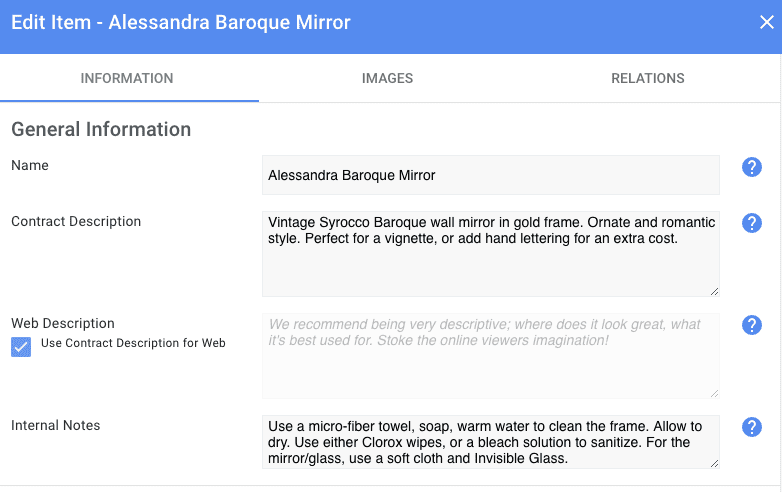Click the Web Description placeholder text area
Image resolution: width=782 pixels, height=492 pixels.
click(x=490, y=356)
